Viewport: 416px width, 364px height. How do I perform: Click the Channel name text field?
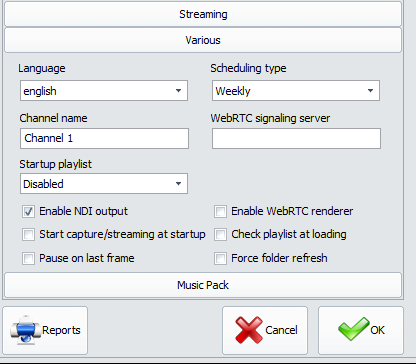pos(104,138)
